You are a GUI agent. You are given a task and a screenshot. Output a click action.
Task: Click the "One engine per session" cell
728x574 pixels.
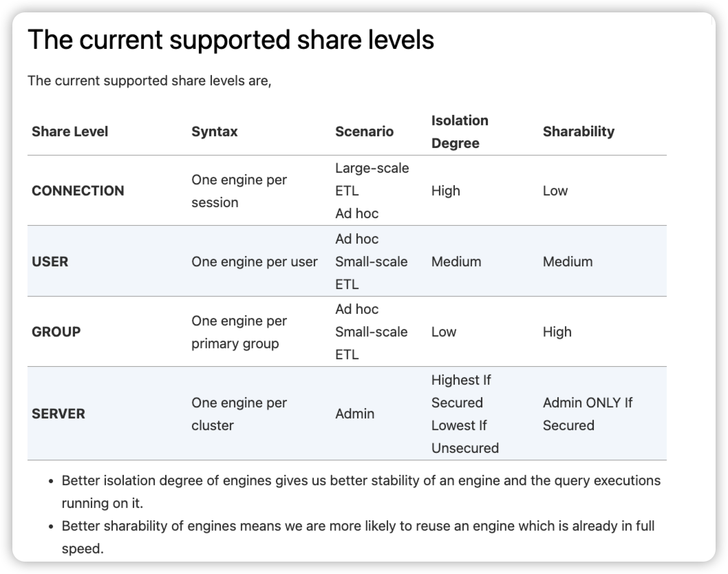coord(239,191)
